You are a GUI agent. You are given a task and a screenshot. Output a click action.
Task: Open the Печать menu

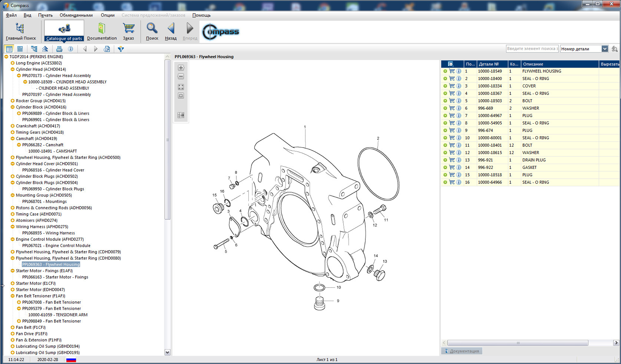[x=45, y=15]
